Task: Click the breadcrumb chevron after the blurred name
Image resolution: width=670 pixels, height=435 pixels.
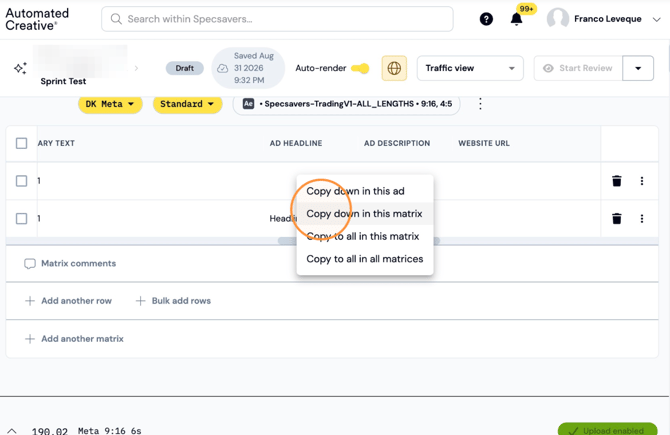Action: [x=136, y=68]
